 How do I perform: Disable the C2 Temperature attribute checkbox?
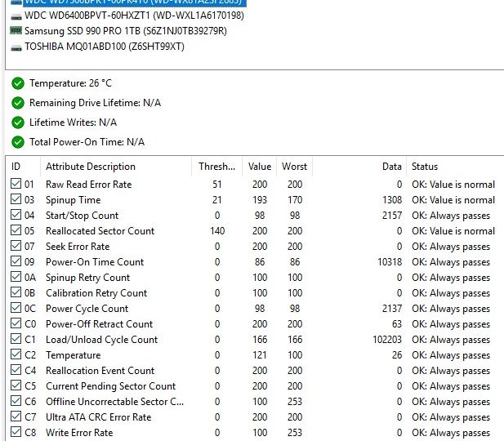[16, 355]
